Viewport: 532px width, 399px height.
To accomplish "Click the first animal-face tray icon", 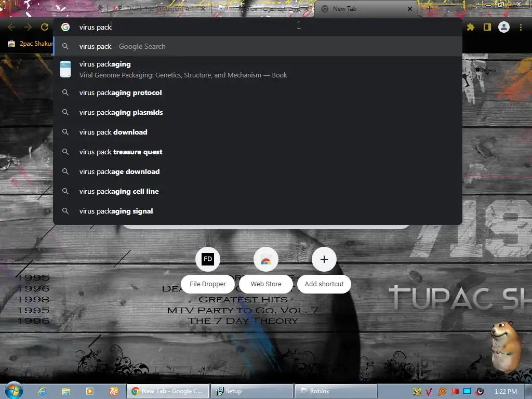I will (x=417, y=392).
